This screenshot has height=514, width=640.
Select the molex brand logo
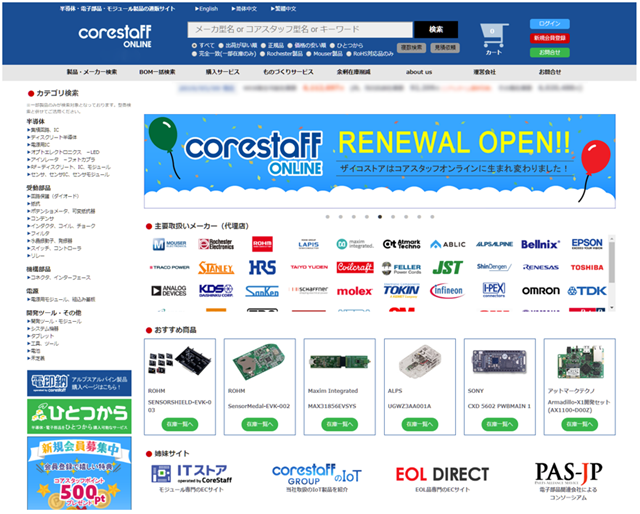[x=353, y=290]
